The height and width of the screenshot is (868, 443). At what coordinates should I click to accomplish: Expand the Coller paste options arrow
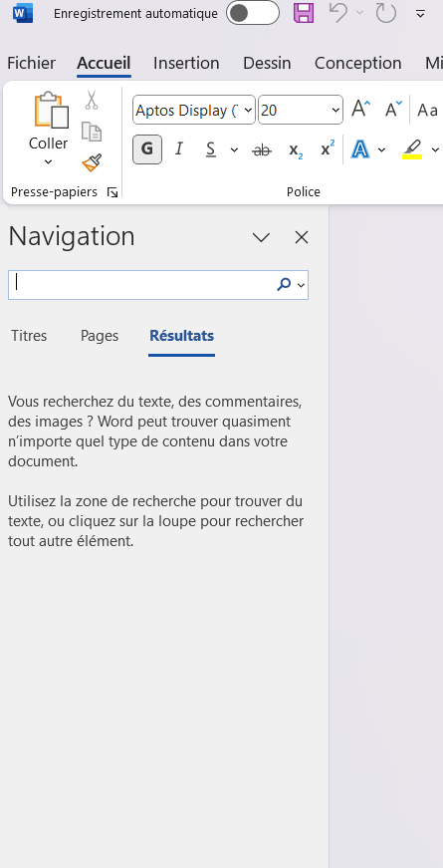(x=48, y=162)
